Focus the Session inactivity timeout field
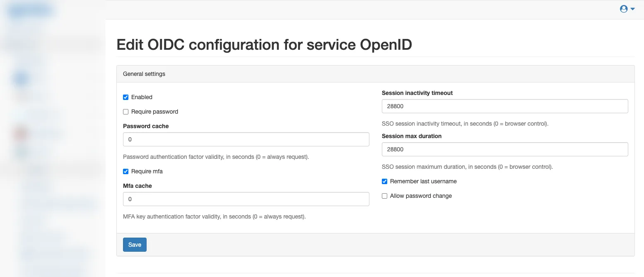 tap(505, 106)
